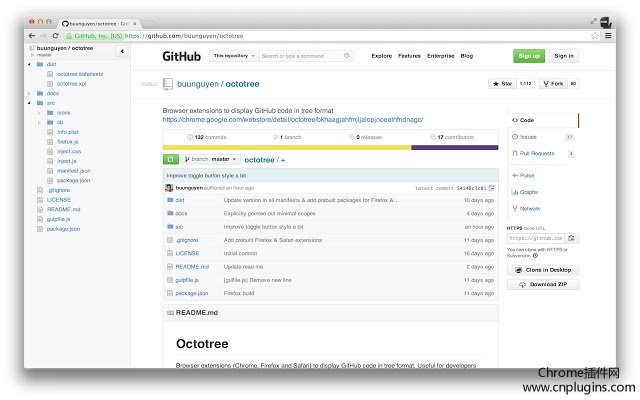The height and width of the screenshot is (400, 640).
Task: Select the Code tab in right sidebar
Action: 543,120
